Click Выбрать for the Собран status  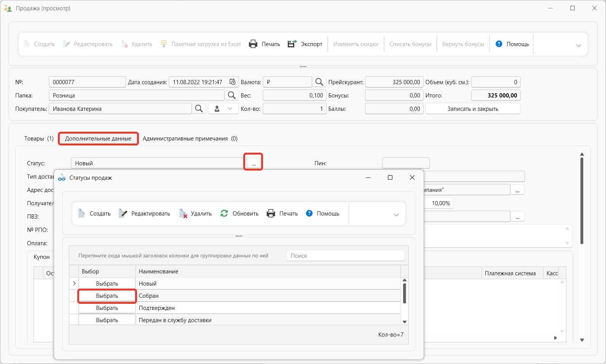pyautogui.click(x=107, y=296)
